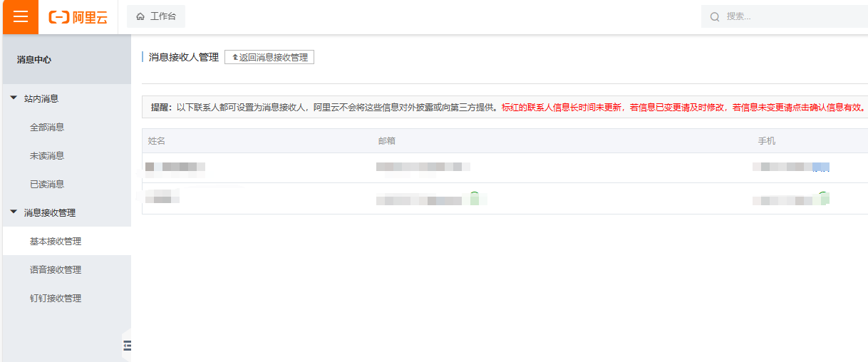
Task: Collapse the 消息接收管理 tree group
Action: (x=14, y=212)
